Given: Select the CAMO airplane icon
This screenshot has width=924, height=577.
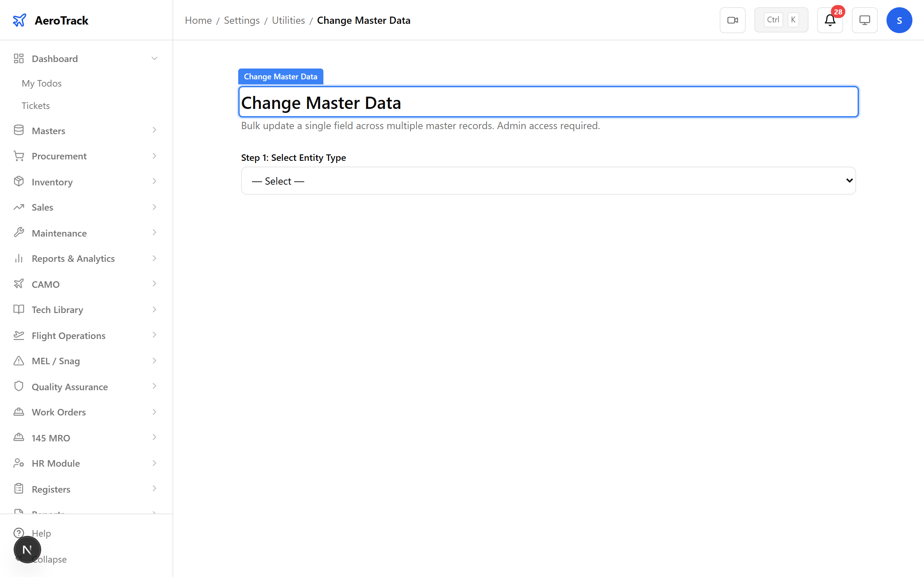Looking at the screenshot, I should point(19,283).
